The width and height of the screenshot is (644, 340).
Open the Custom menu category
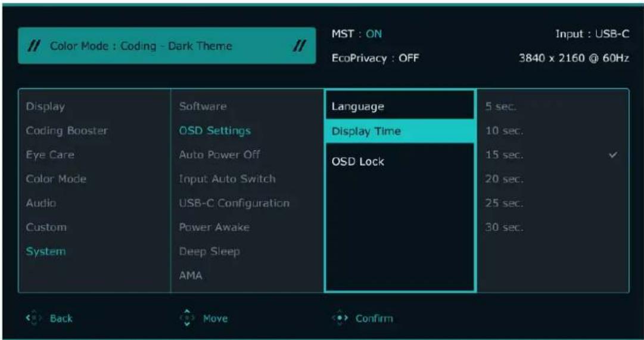coord(46,227)
